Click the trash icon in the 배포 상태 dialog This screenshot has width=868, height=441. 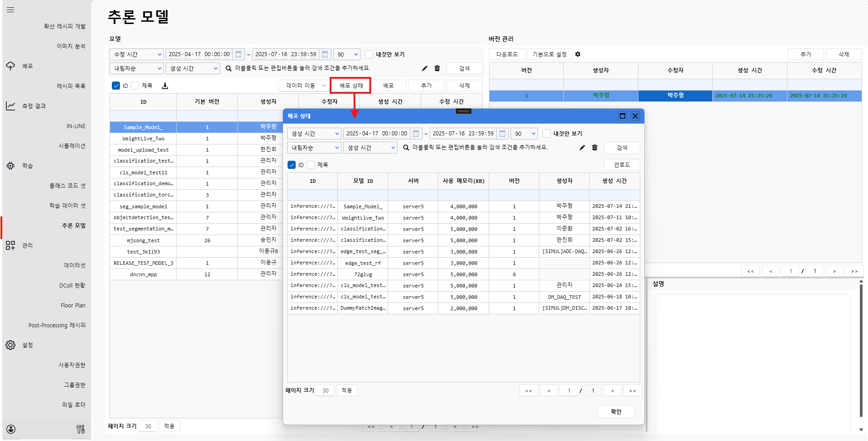click(x=595, y=148)
